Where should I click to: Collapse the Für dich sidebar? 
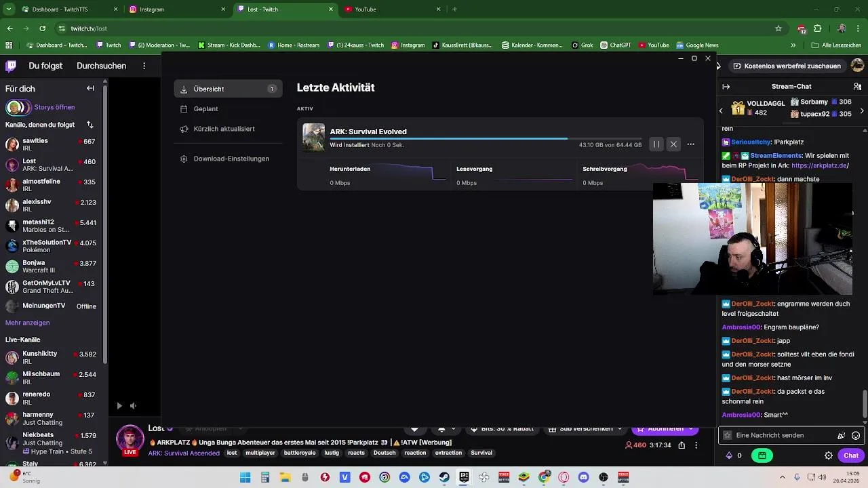coord(90,89)
